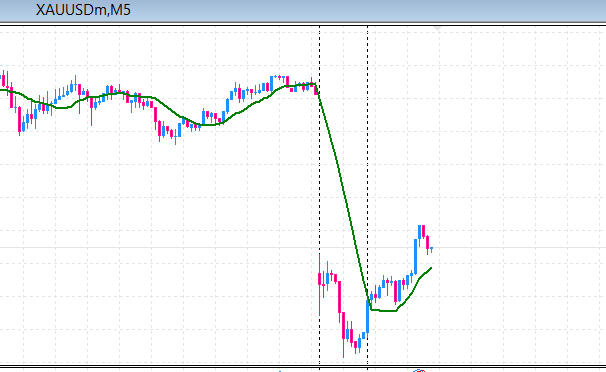Click the XAUUSDm,M5 chart title

pos(83,10)
